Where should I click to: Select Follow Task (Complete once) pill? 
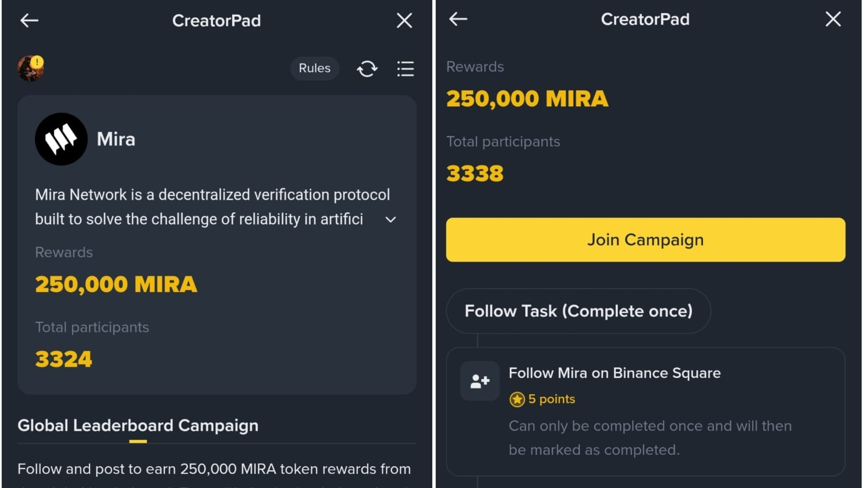point(578,311)
